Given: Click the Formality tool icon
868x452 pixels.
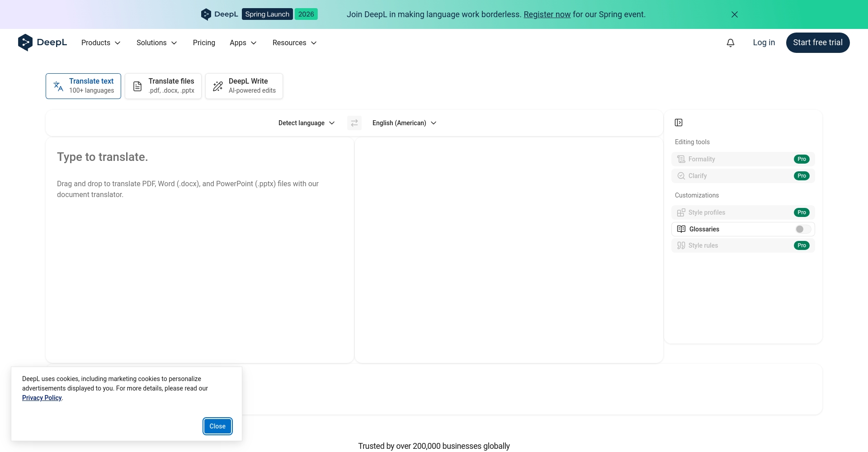Looking at the screenshot, I should click(x=681, y=159).
